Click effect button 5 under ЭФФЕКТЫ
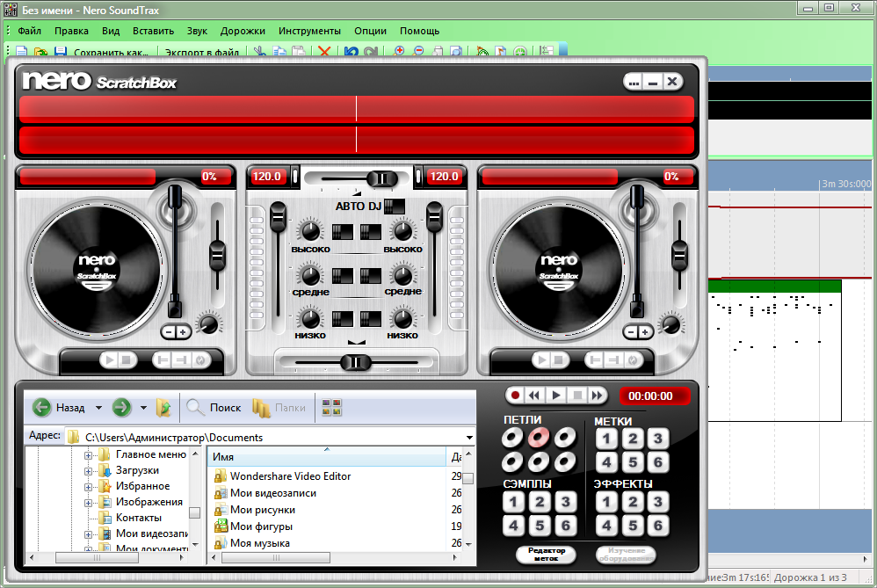The image size is (877, 588). point(633,526)
